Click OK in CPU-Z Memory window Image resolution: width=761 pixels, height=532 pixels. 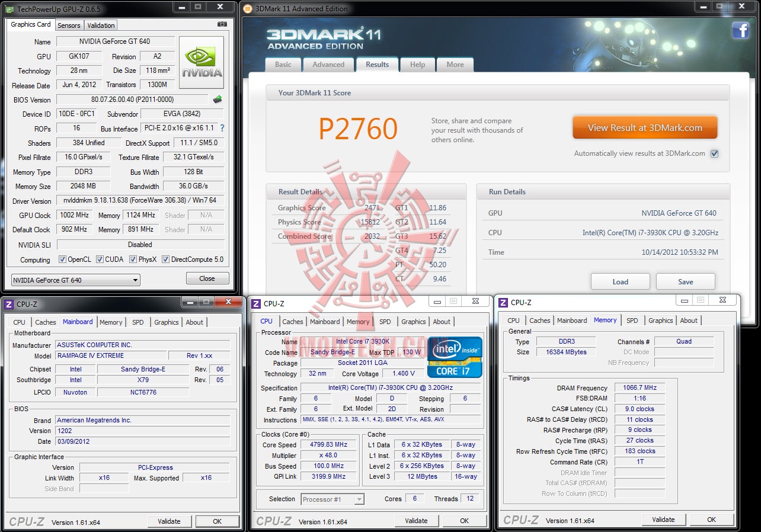(711, 520)
